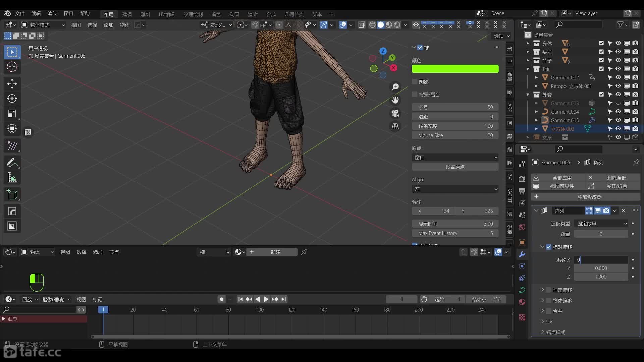644x362 pixels.
Task: Enable the 恒定偏移 constant offset checkbox
Action: click(549, 290)
